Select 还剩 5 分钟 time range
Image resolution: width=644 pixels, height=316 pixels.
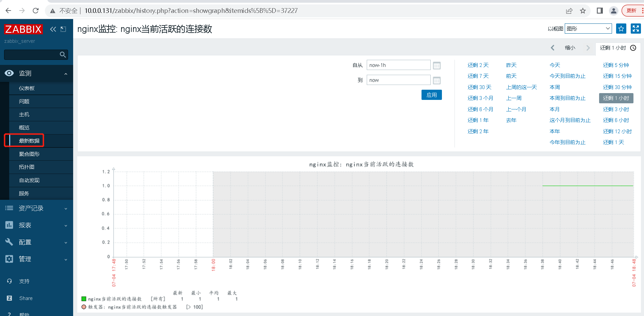coord(616,65)
